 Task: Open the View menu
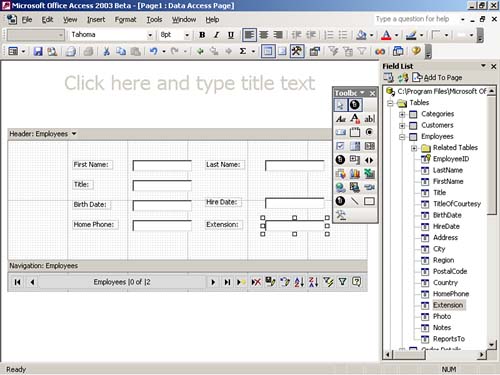[70, 20]
